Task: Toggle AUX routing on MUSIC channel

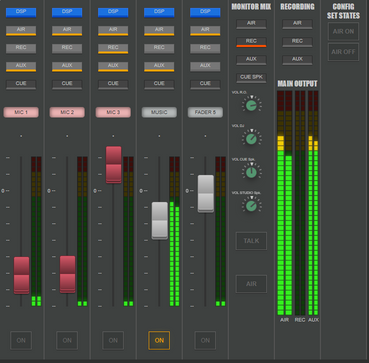Action: click(159, 66)
